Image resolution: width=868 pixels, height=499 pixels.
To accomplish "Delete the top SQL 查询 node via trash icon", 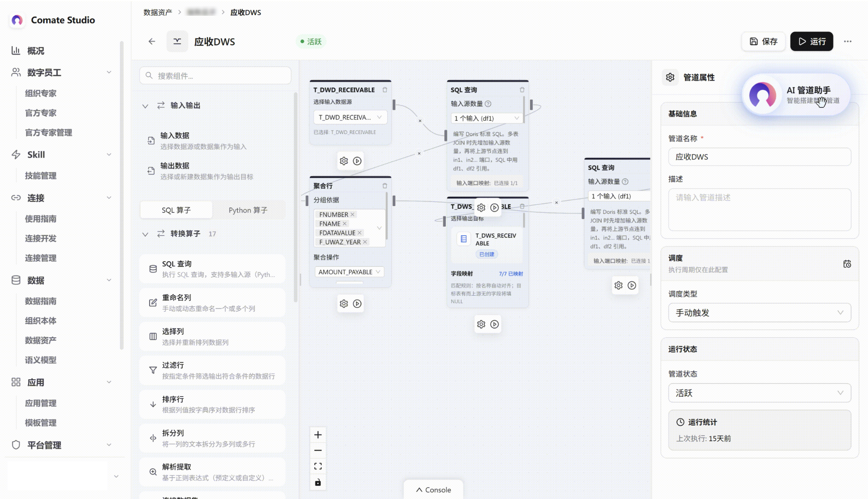I will (522, 90).
